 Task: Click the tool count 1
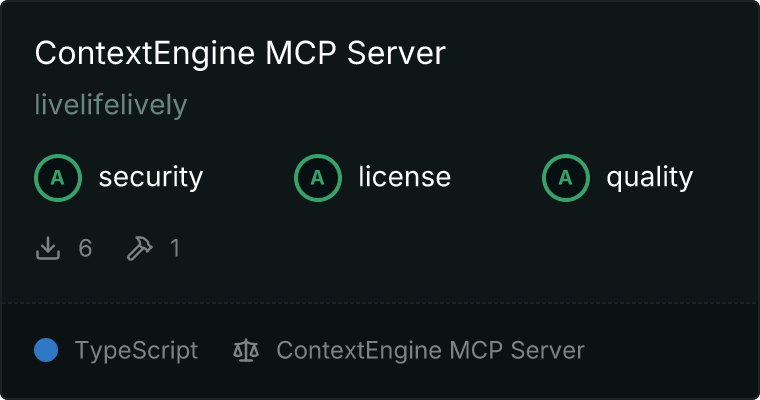coord(175,248)
